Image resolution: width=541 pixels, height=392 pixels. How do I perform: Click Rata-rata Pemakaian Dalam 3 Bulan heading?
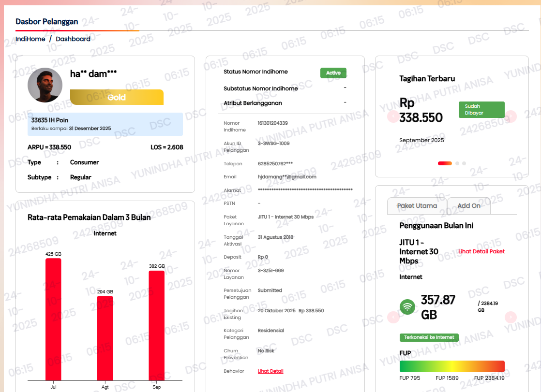(x=89, y=218)
